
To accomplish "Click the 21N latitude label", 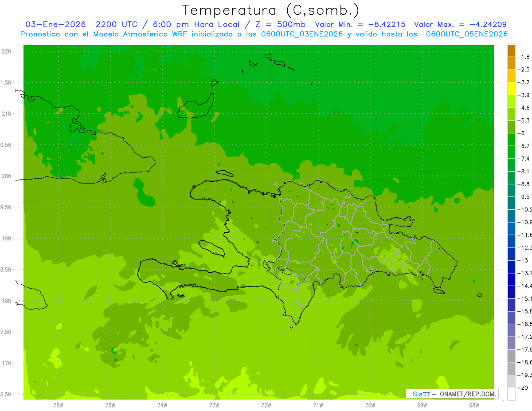I will point(8,114).
